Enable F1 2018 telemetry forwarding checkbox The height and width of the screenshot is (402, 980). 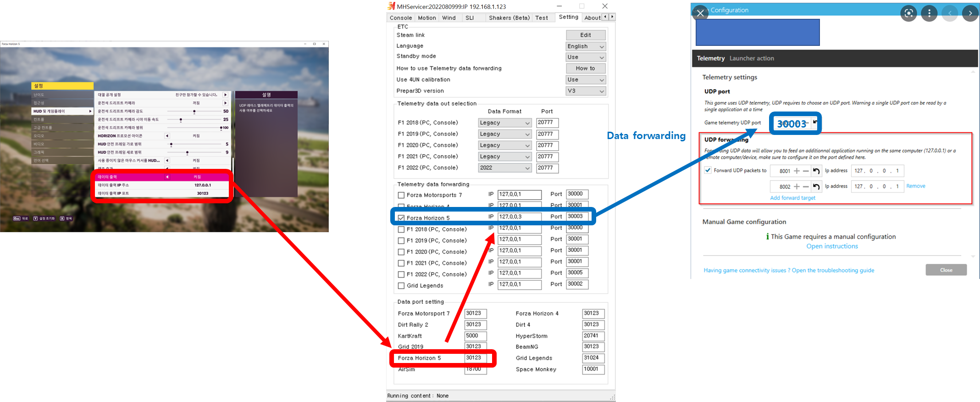click(x=401, y=229)
